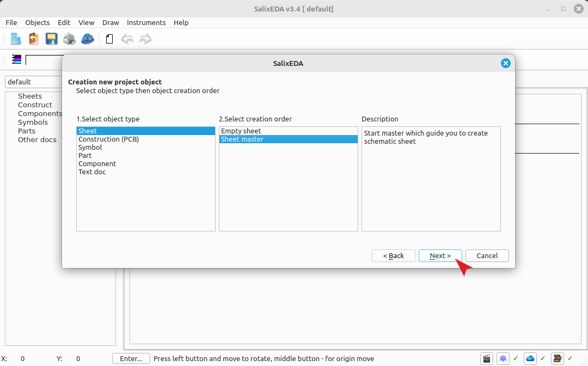Click the colored layers stack icon

coord(16,59)
